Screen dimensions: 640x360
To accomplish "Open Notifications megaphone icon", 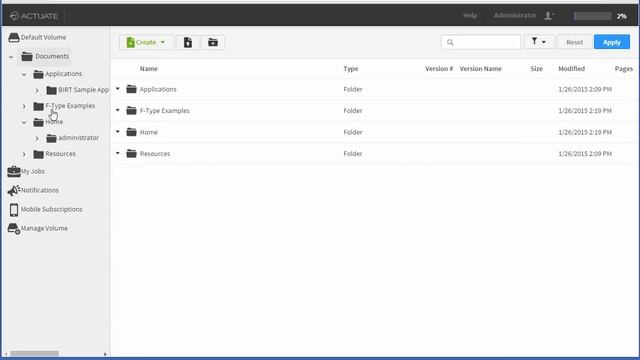I will [13, 190].
